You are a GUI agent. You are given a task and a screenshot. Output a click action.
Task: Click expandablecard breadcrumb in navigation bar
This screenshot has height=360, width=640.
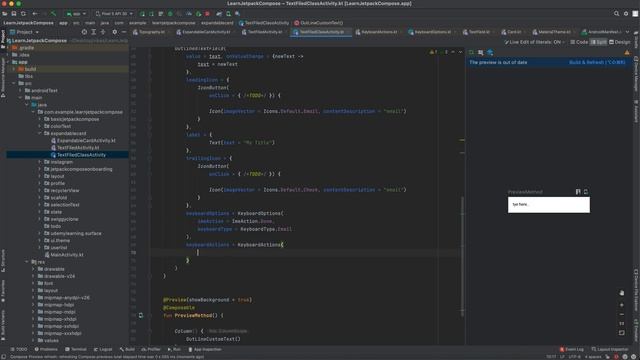(217, 23)
